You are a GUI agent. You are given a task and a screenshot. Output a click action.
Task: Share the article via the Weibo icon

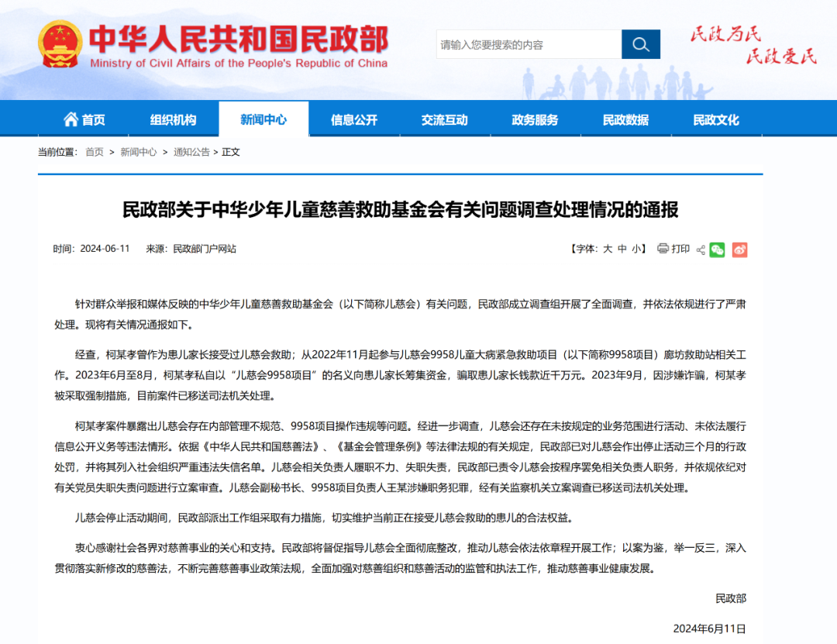point(739,250)
